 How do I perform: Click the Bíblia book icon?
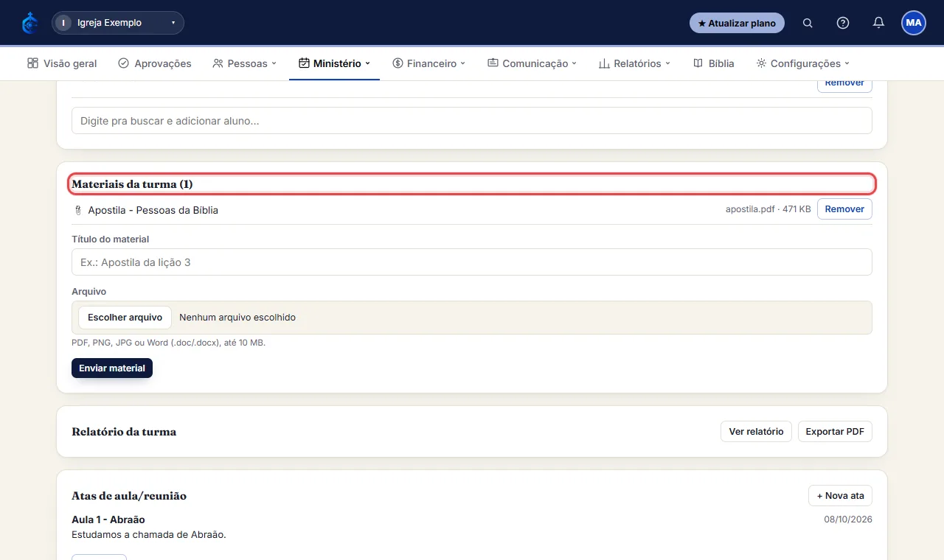click(x=698, y=63)
